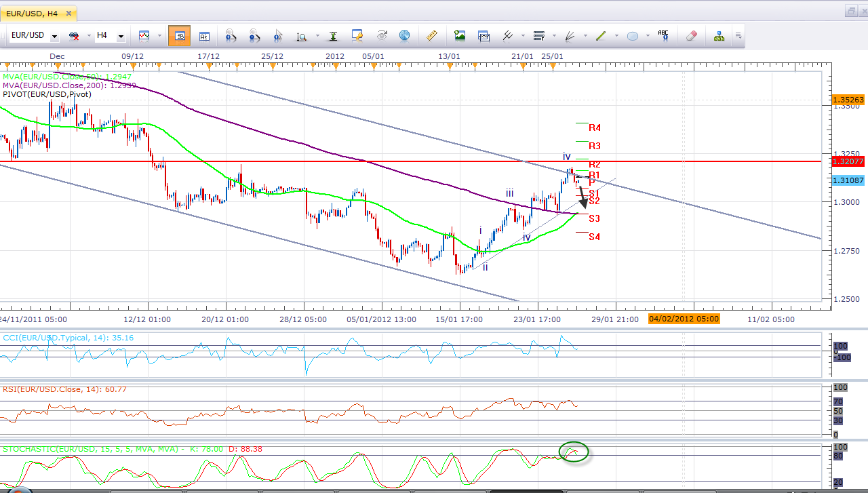Click the 1.35263 price label
868x493 pixels.
tap(848, 100)
